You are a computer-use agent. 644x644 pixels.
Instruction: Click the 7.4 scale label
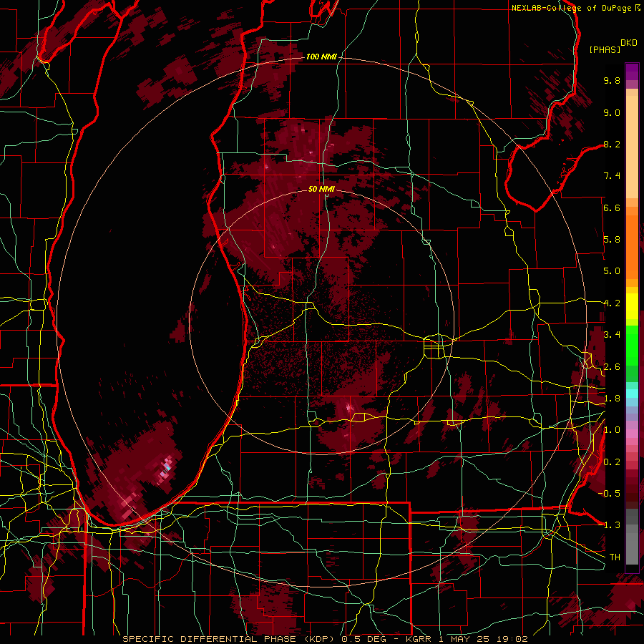612,176
